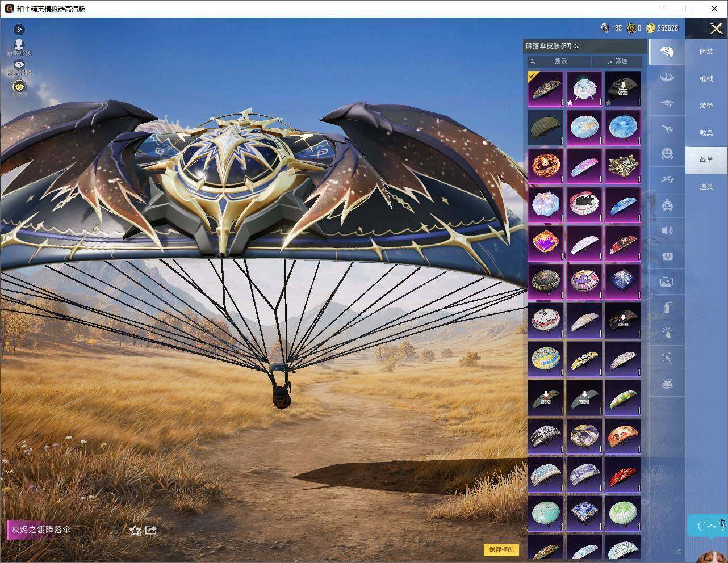This screenshot has height=563, width=728.
Task: Switch to the 枪械 firearms tab
Action: tap(706, 79)
